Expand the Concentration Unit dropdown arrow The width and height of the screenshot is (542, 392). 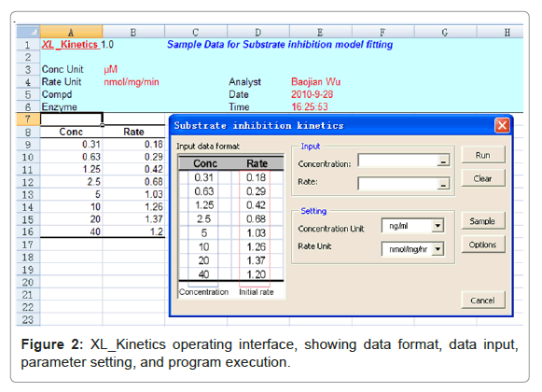click(438, 226)
